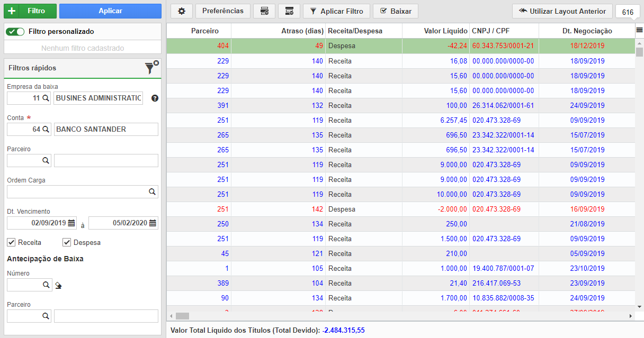Click the first grid layout icon after Preferências
Screen dimensions: 644x338
(264, 11)
